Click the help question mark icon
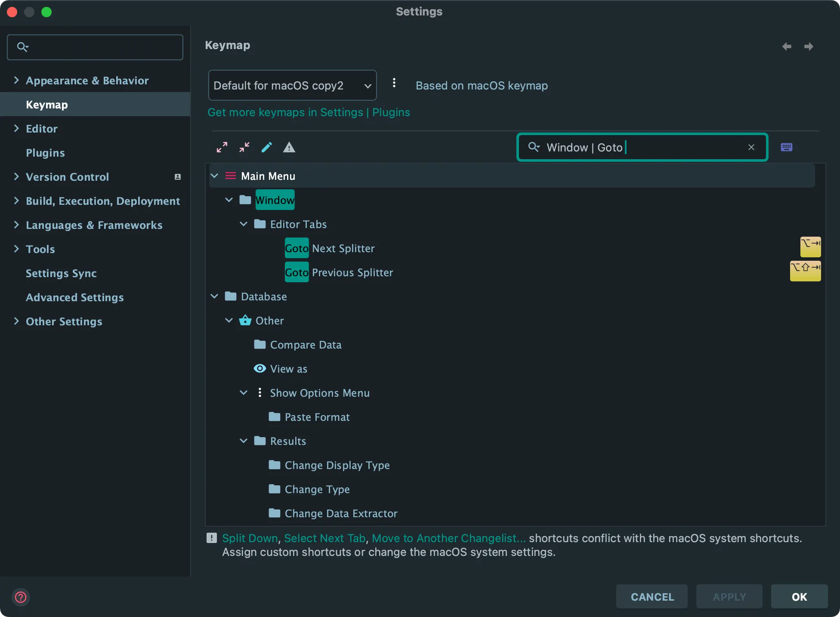 tap(21, 597)
